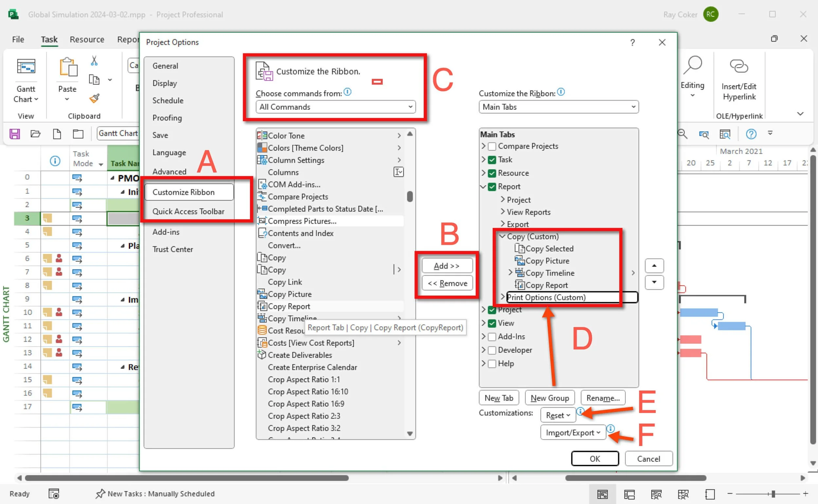Click the Save icon in quick toolbar

[15, 134]
